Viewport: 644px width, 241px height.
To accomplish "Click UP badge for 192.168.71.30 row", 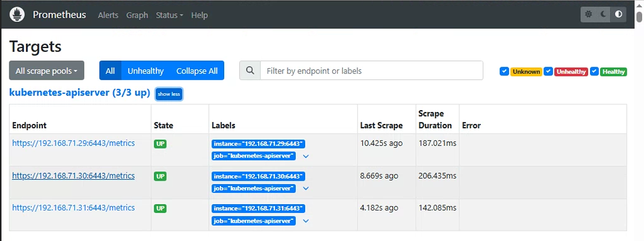I will [160, 176].
